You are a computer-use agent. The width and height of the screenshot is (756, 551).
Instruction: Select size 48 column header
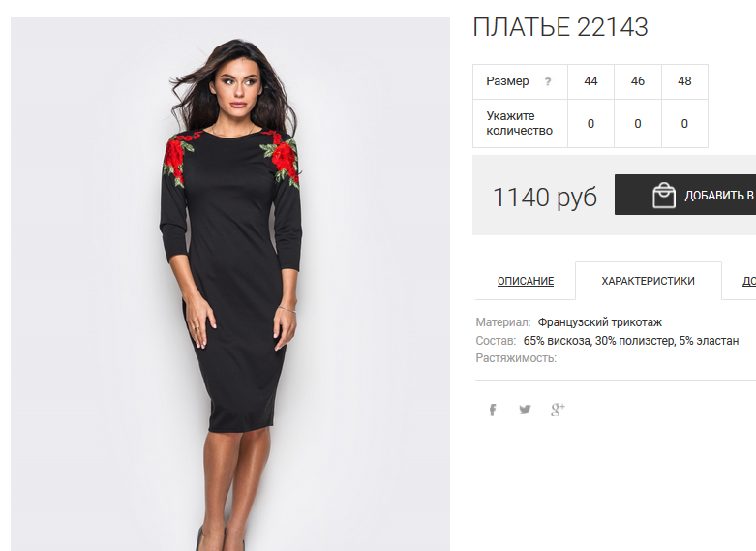(x=684, y=81)
